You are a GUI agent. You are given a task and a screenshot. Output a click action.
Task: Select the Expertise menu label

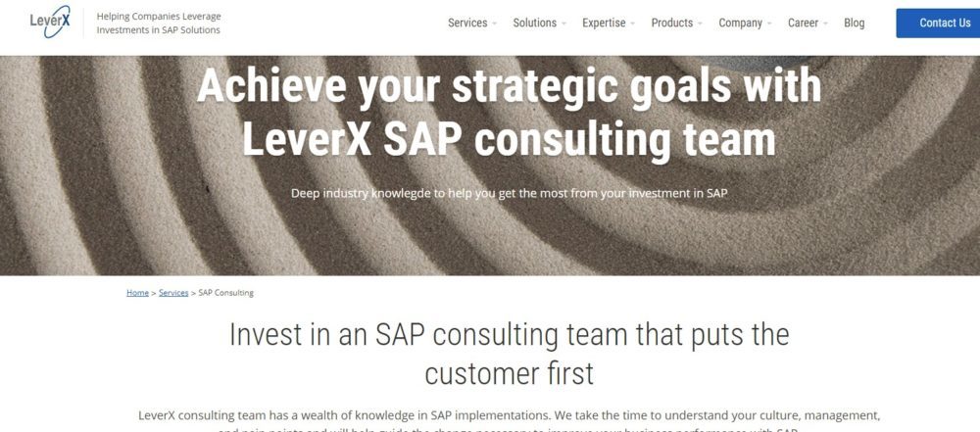click(604, 24)
